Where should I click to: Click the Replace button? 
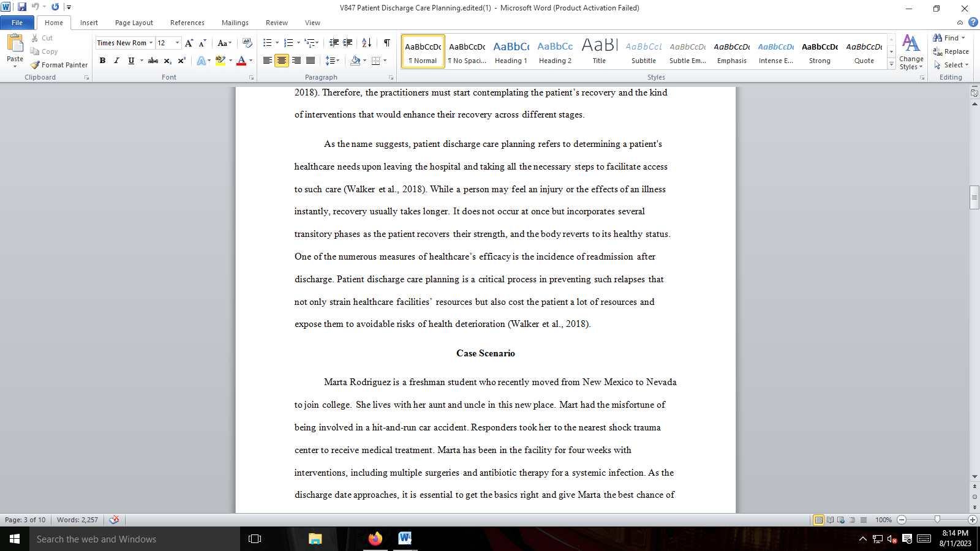pos(951,51)
